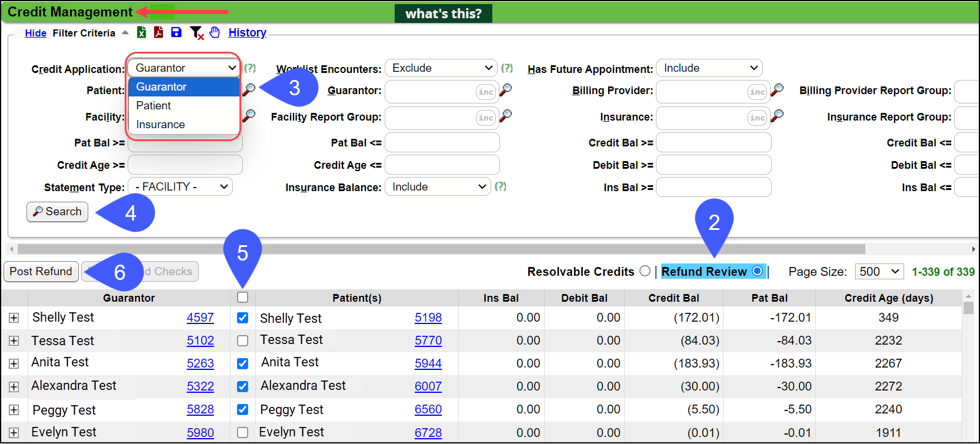Collapse Filter Criteria with the up arrow
The width and height of the screenshot is (980, 444).
pyautogui.click(x=125, y=33)
